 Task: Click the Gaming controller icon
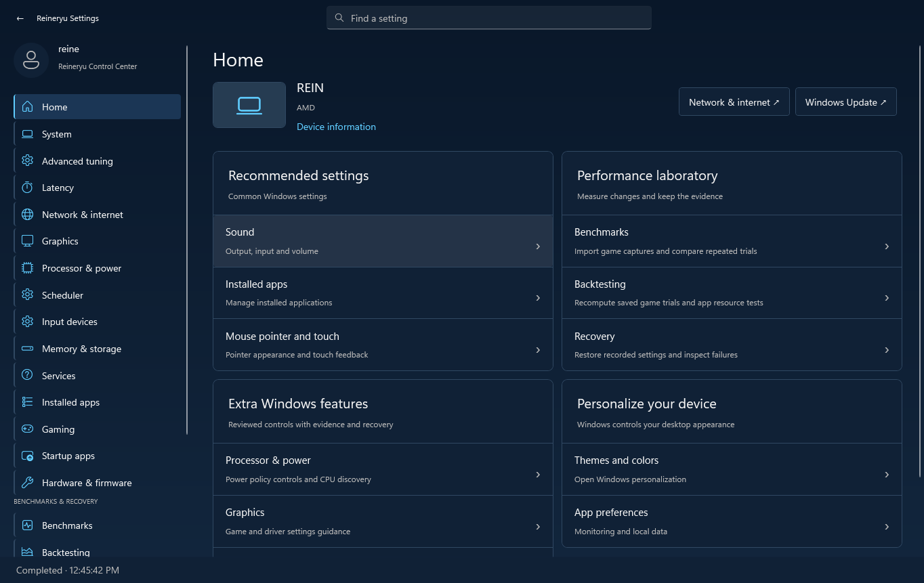coord(28,429)
